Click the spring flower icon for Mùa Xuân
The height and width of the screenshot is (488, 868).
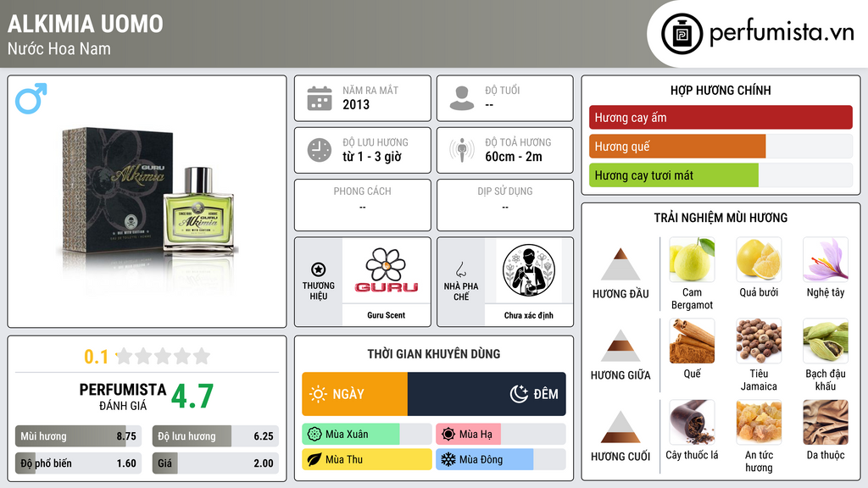click(314, 435)
